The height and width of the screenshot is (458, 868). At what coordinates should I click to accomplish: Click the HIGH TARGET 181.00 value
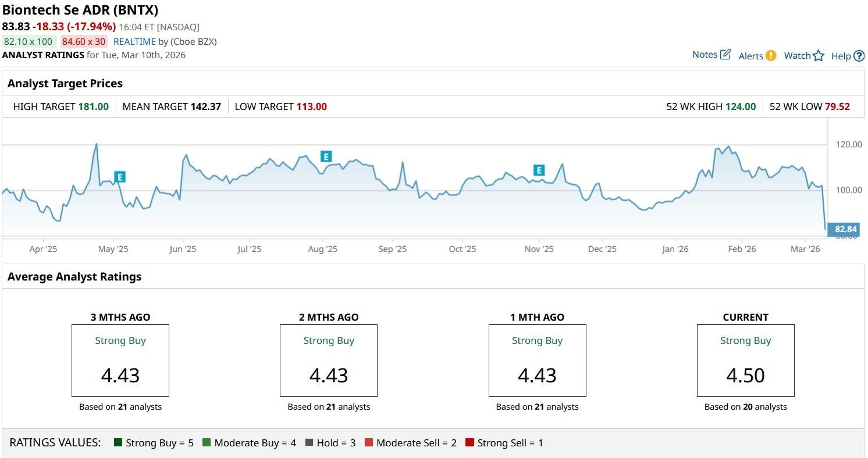pyautogui.click(x=93, y=106)
